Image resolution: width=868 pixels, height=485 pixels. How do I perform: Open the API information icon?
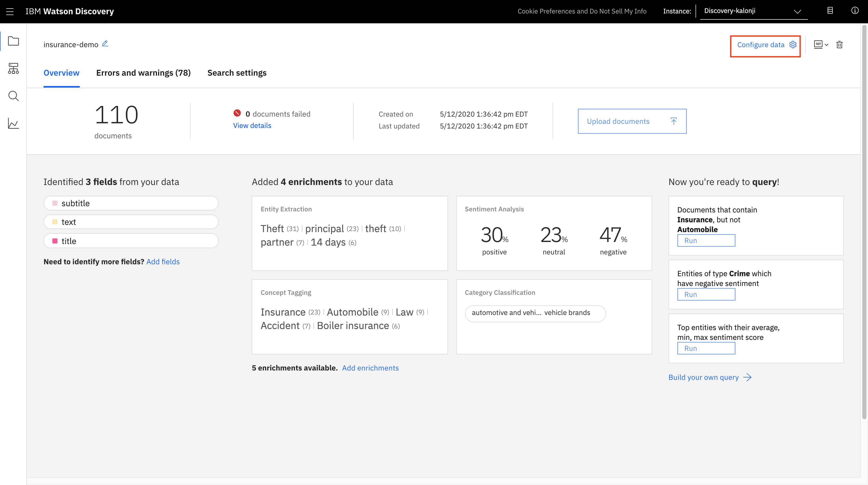coord(818,44)
